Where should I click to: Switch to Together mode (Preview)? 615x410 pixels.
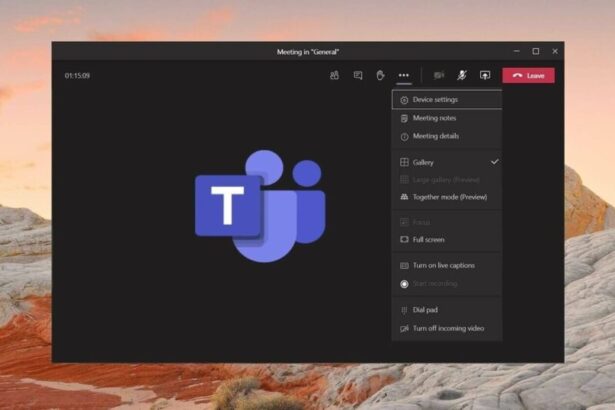click(x=447, y=197)
